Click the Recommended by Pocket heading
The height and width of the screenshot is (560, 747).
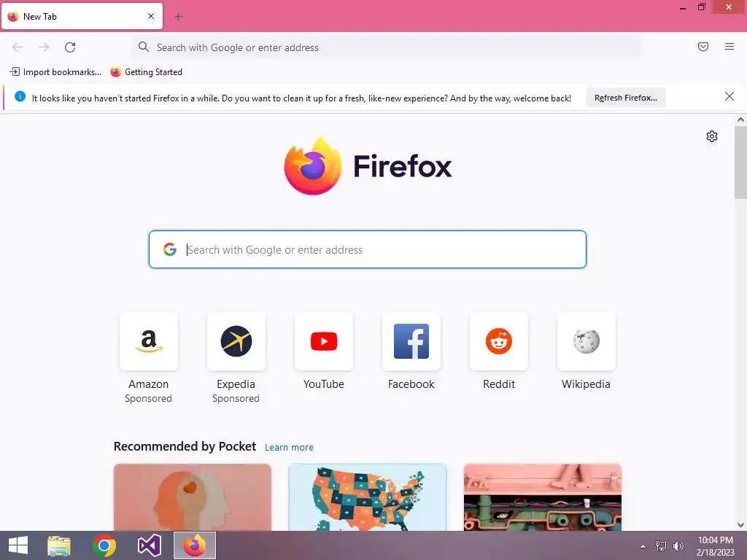click(x=185, y=446)
